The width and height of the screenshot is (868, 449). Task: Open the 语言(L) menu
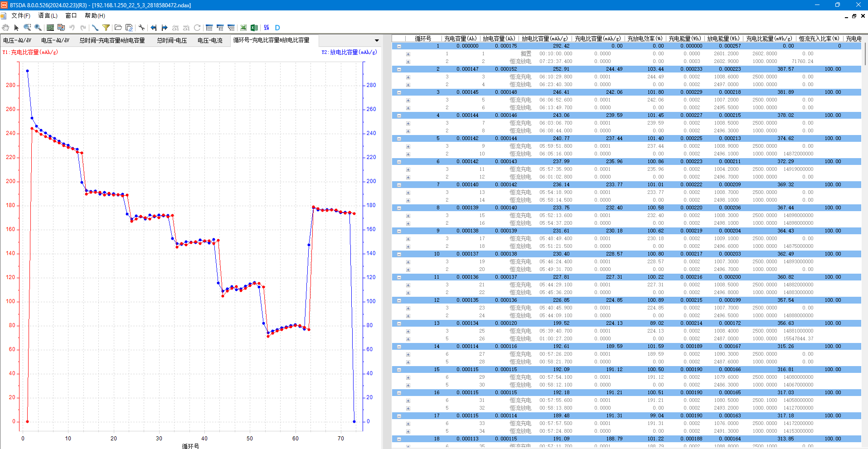pos(48,16)
